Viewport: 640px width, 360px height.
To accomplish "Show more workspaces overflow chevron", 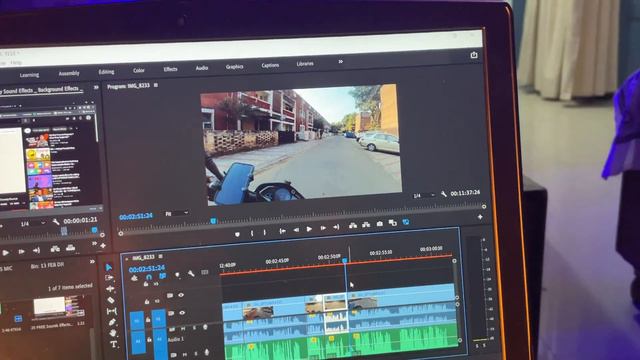I will click(340, 62).
